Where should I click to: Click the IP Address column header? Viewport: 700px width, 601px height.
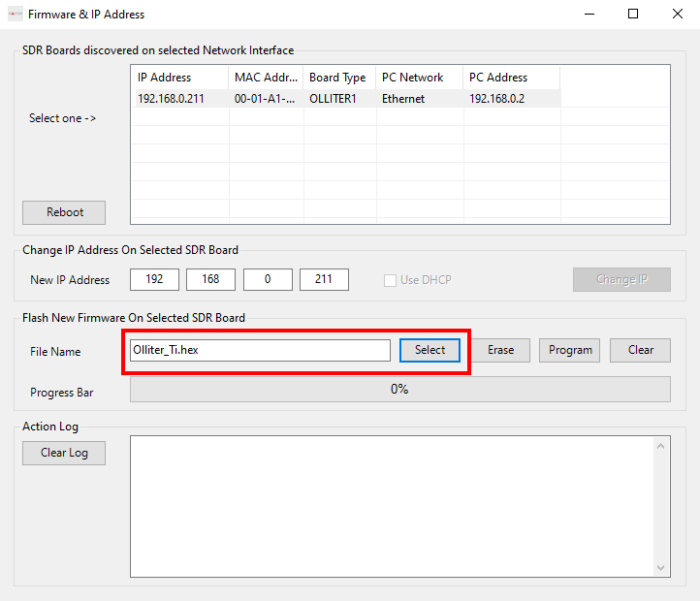pos(180,78)
